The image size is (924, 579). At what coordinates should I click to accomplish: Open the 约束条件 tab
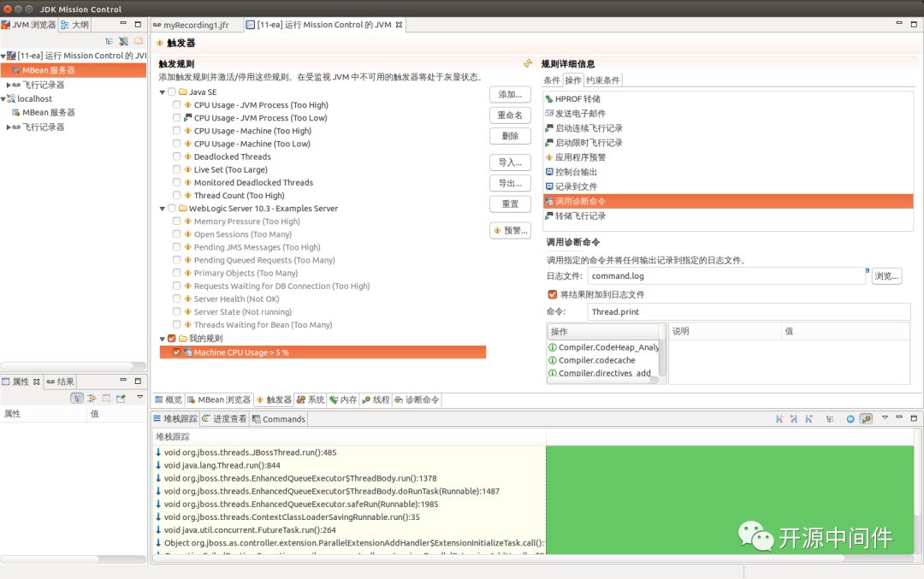(603, 80)
